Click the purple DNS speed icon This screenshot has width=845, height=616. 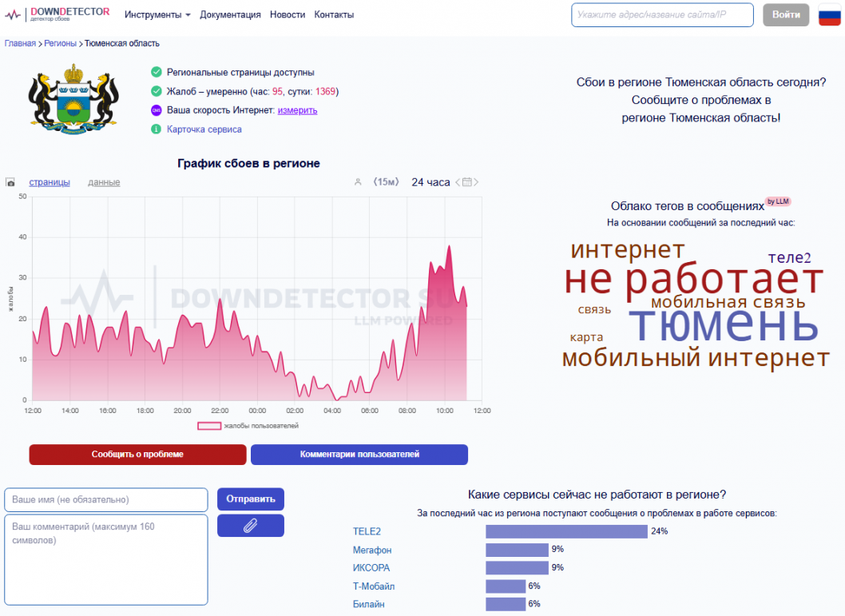(156, 110)
